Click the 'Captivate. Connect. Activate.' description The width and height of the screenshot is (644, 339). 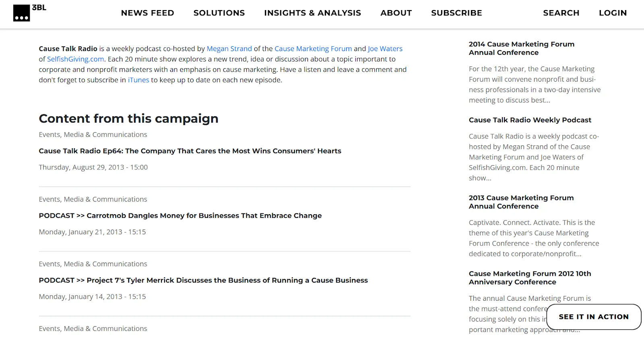[534, 238]
